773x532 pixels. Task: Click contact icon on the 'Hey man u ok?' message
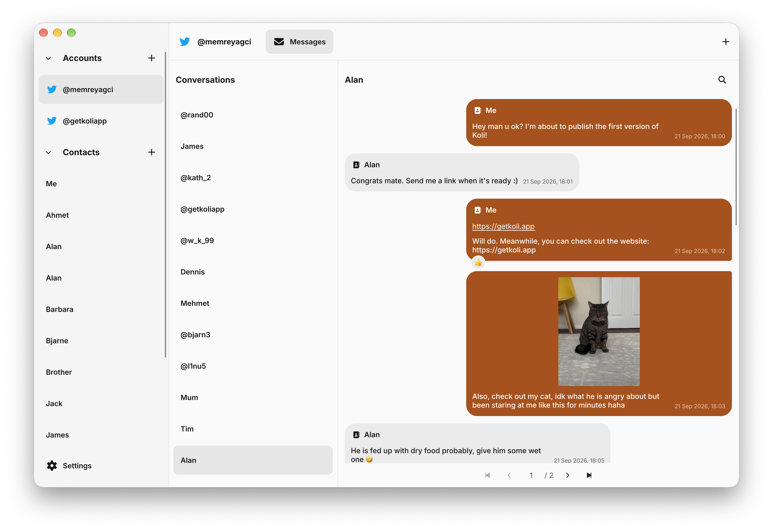[x=478, y=110]
